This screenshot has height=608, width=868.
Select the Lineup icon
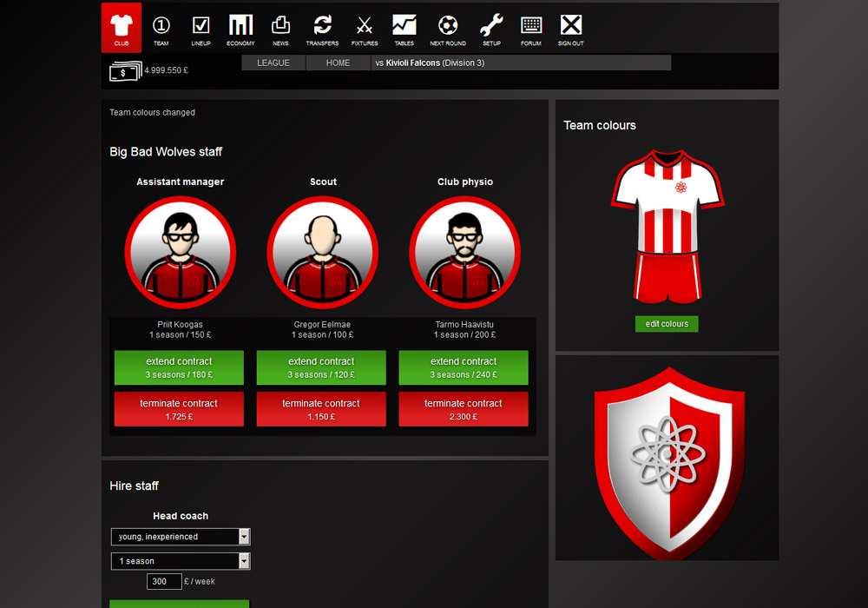201,28
